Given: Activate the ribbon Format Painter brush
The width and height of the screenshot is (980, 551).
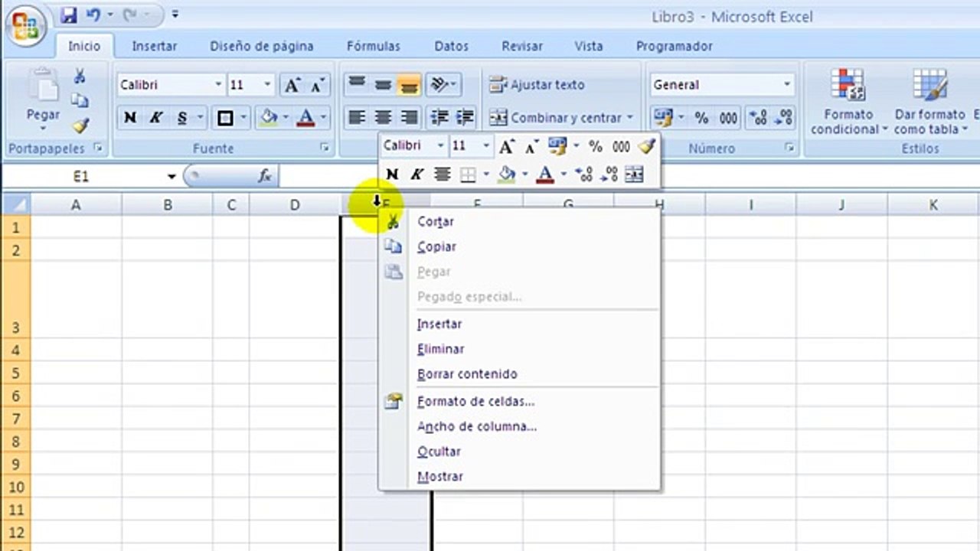Looking at the screenshot, I should pyautogui.click(x=80, y=125).
